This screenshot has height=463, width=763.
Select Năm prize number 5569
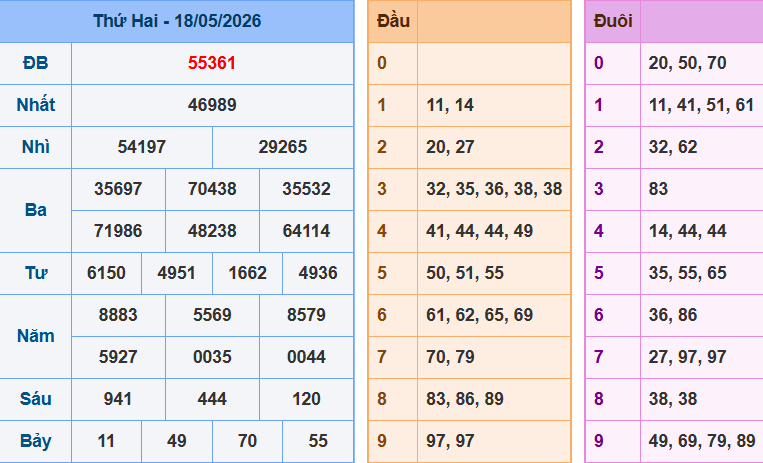[x=212, y=315]
